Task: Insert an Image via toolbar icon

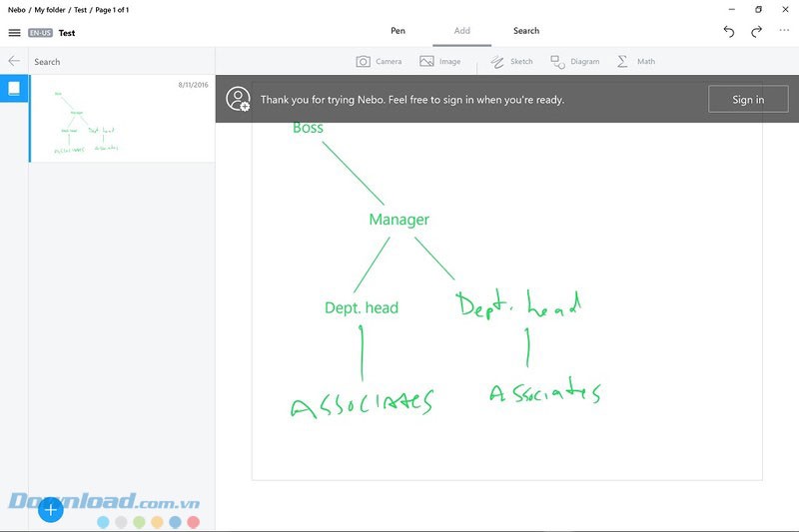Action: [x=426, y=62]
